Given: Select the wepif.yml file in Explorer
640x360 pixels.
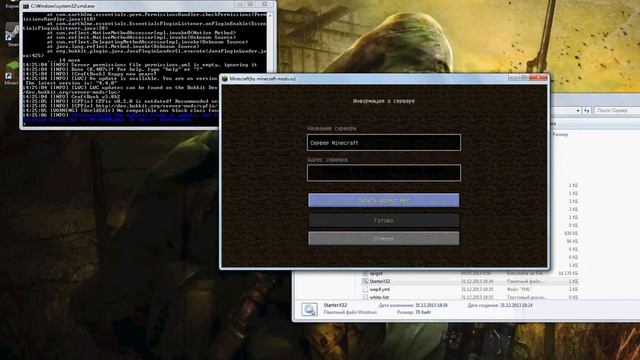Looking at the screenshot, I should pos(380,289).
